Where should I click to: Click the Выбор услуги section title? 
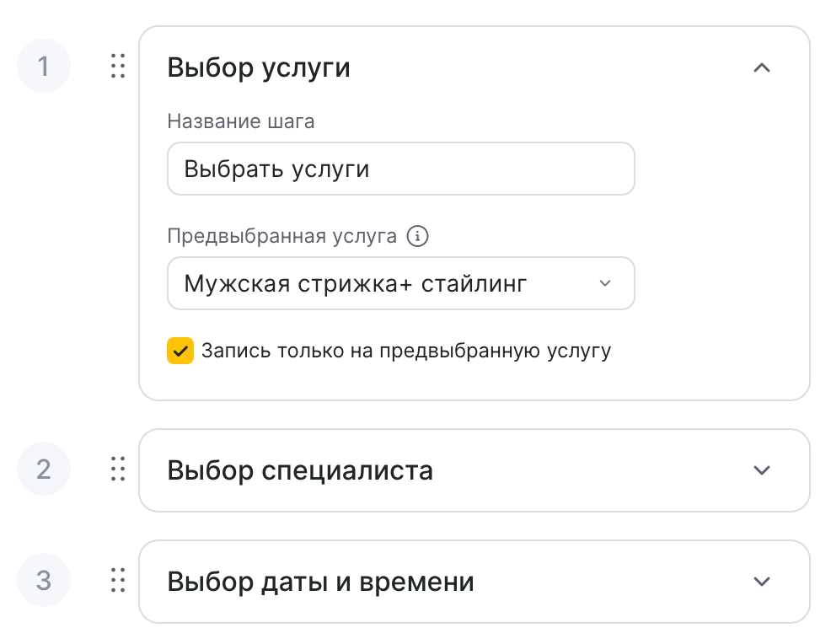[259, 67]
